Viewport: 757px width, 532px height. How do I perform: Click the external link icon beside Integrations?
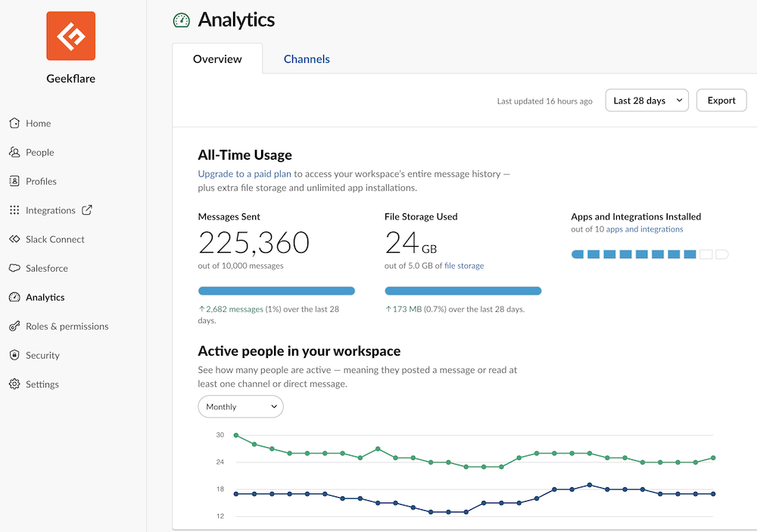coord(87,210)
